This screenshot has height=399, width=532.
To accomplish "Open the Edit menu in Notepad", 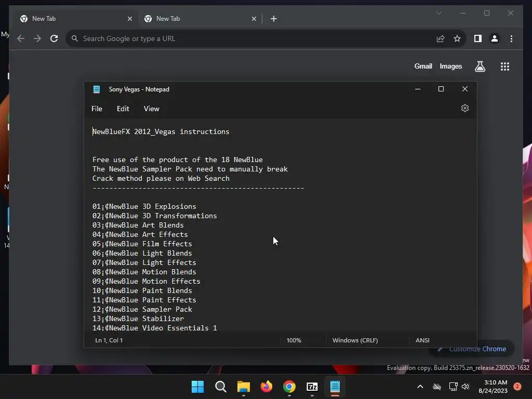I will point(123,109).
